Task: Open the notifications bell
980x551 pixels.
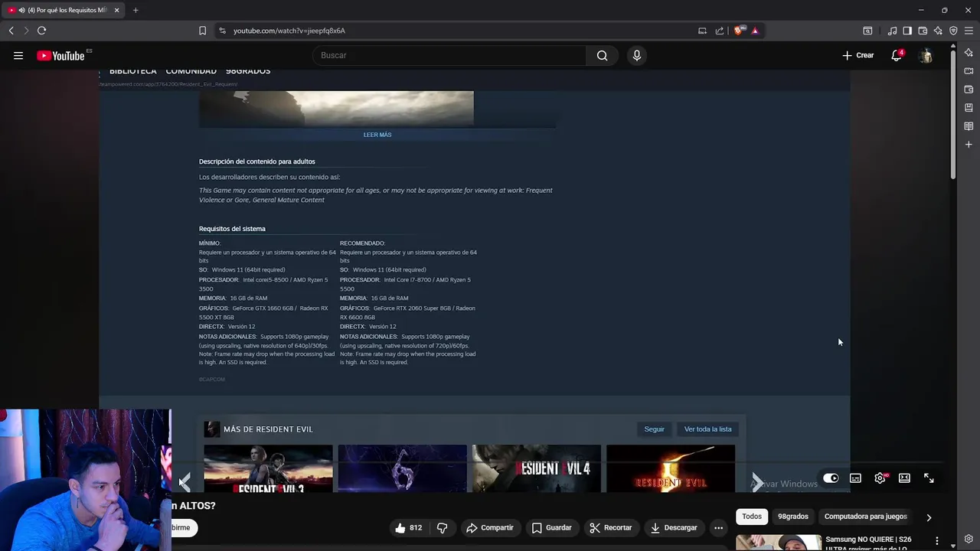Action: pos(897,55)
